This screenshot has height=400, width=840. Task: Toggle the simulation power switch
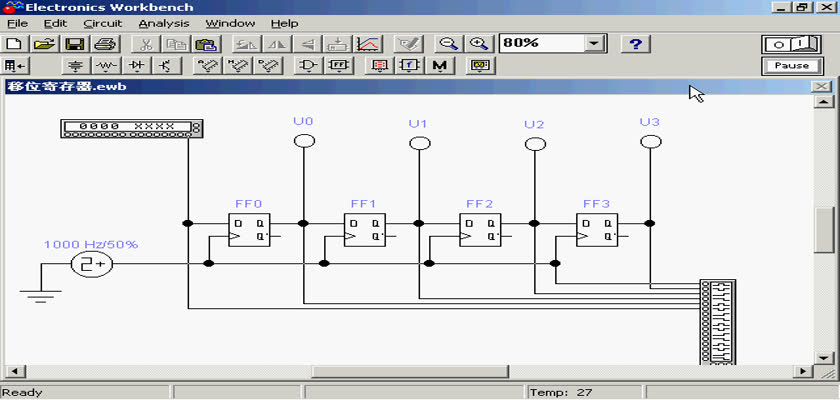[791, 44]
